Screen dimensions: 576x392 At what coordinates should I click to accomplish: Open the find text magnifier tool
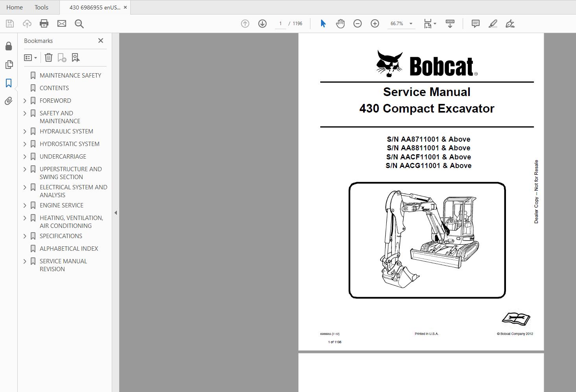tap(79, 24)
